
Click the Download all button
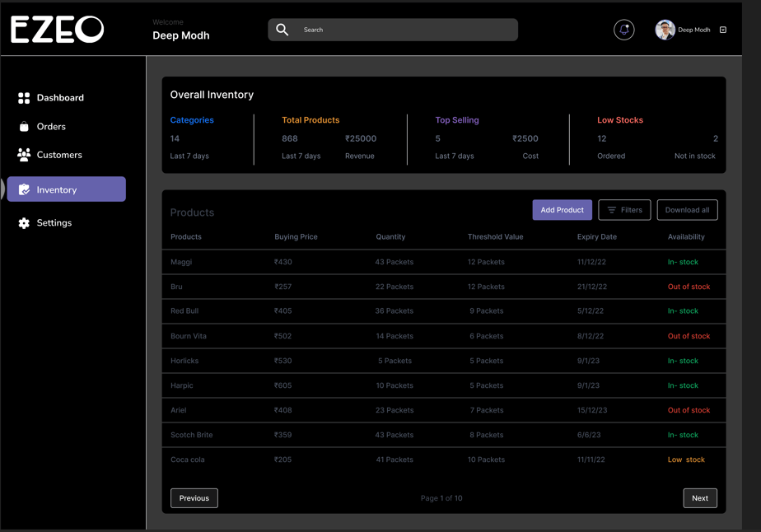[x=687, y=210]
